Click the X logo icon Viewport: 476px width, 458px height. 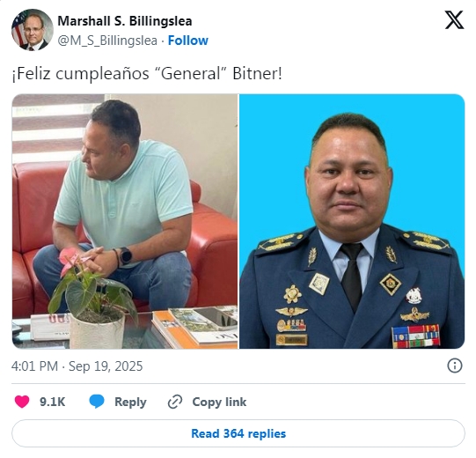[x=454, y=20]
